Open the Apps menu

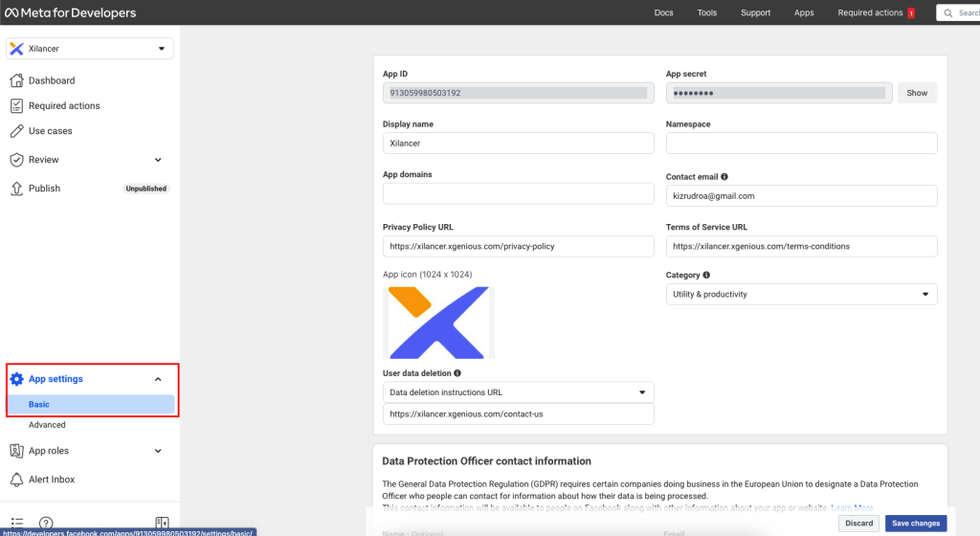[804, 12]
